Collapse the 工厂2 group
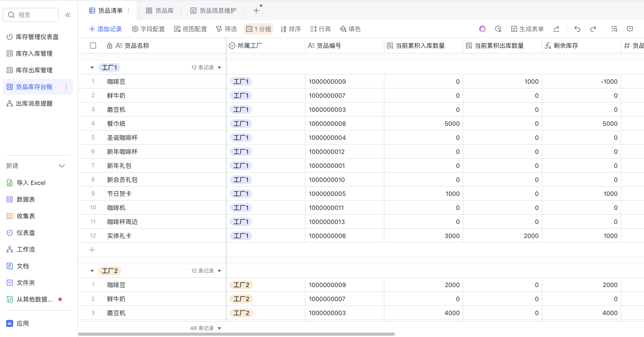 click(x=92, y=271)
